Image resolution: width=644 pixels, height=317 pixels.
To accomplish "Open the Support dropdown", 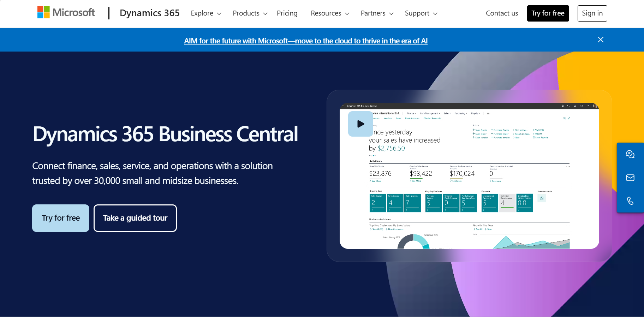I will (421, 13).
